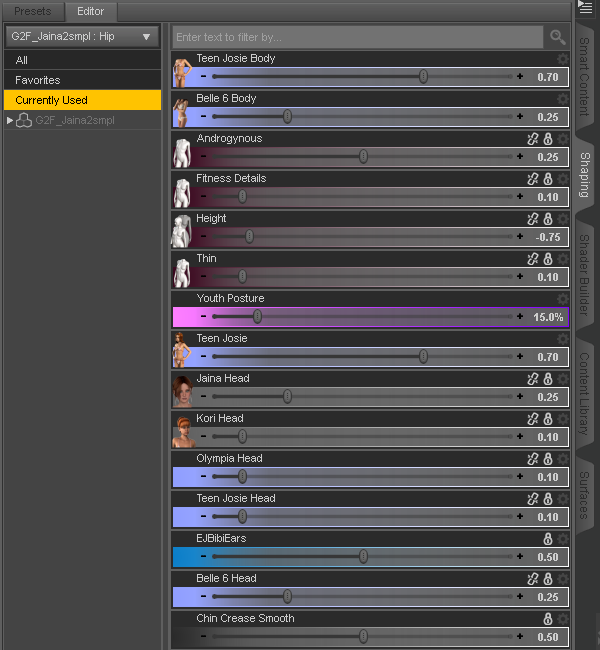Click Fitness Details link icon
The image size is (600, 650).
pos(533,179)
